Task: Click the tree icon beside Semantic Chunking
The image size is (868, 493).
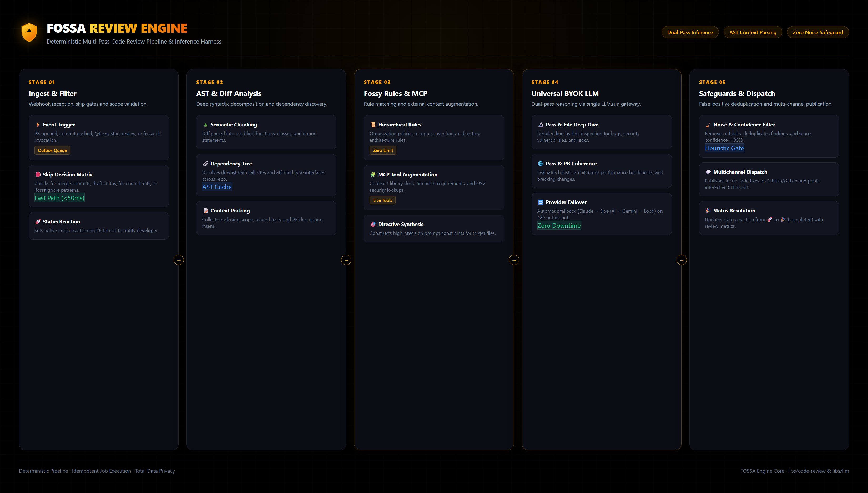Action: point(205,125)
